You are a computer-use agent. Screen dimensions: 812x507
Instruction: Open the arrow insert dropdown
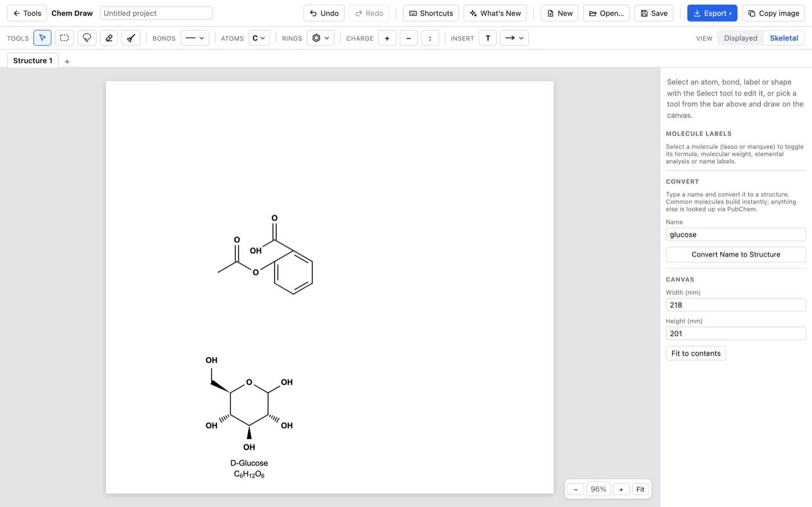(514, 38)
